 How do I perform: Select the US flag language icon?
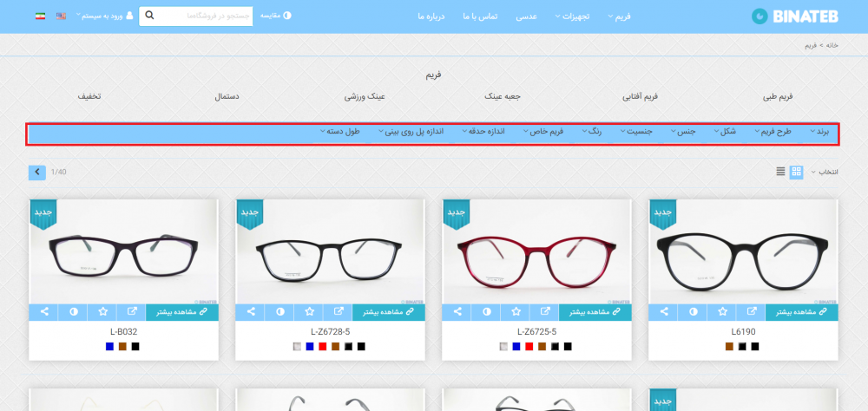click(61, 16)
